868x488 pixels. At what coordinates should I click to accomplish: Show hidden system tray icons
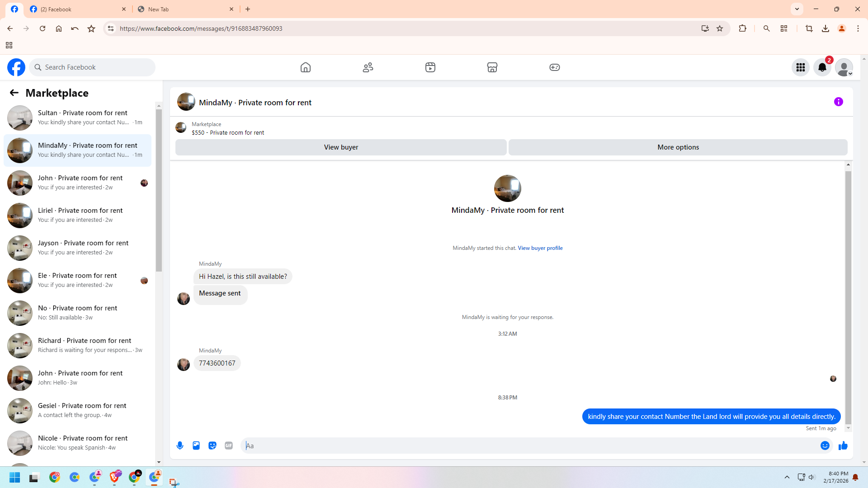coord(787,477)
